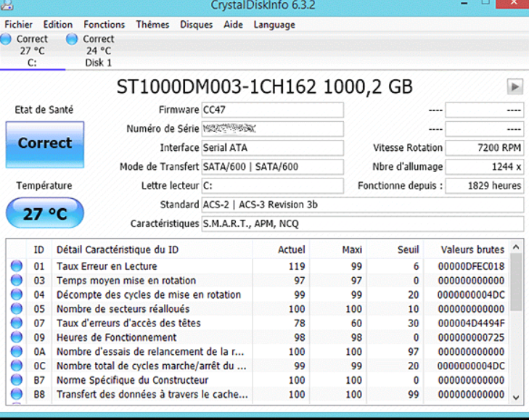Open the Thèmes menu
This screenshot has height=420, width=529.
click(152, 25)
